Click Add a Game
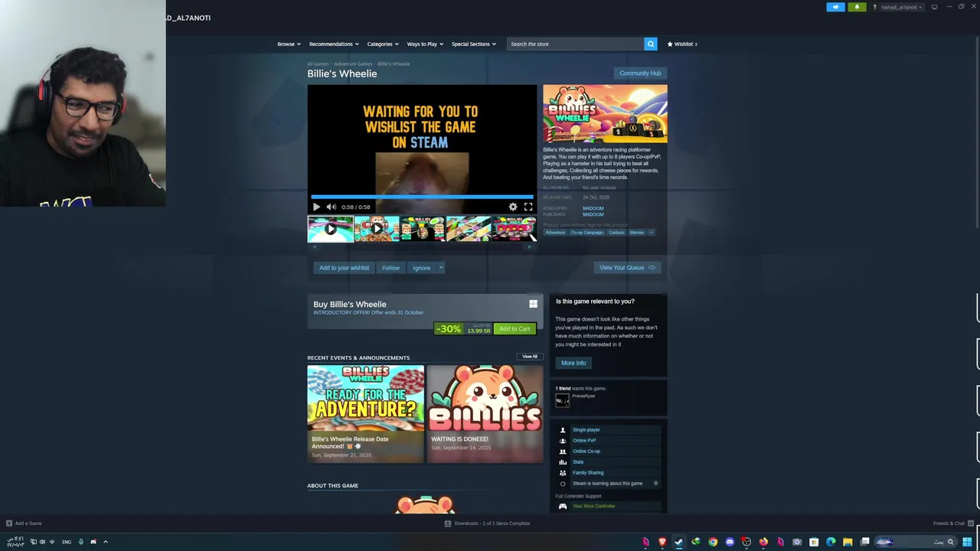 point(24,523)
